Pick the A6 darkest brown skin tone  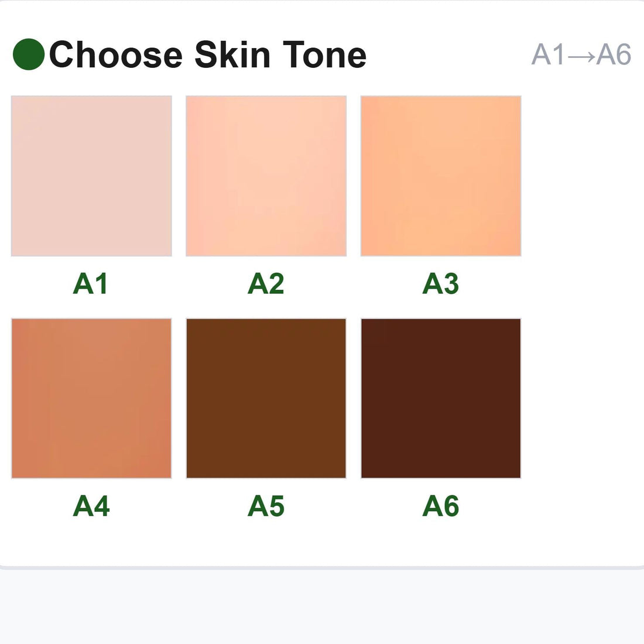coord(441,398)
